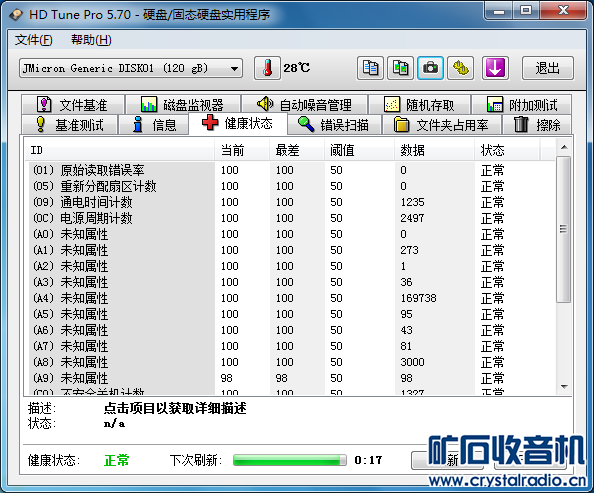Select the (09) 通电时间计数 row
The width and height of the screenshot is (594, 493).
click(x=290, y=202)
